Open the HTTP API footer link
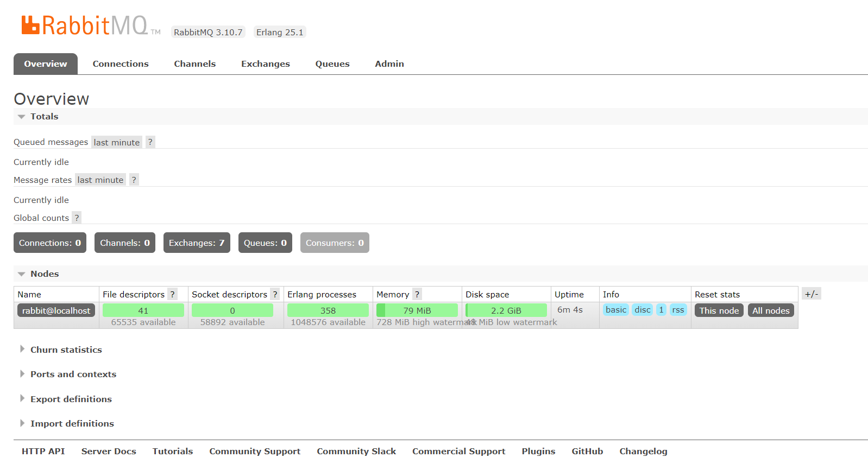The height and width of the screenshot is (464, 868). 43,451
